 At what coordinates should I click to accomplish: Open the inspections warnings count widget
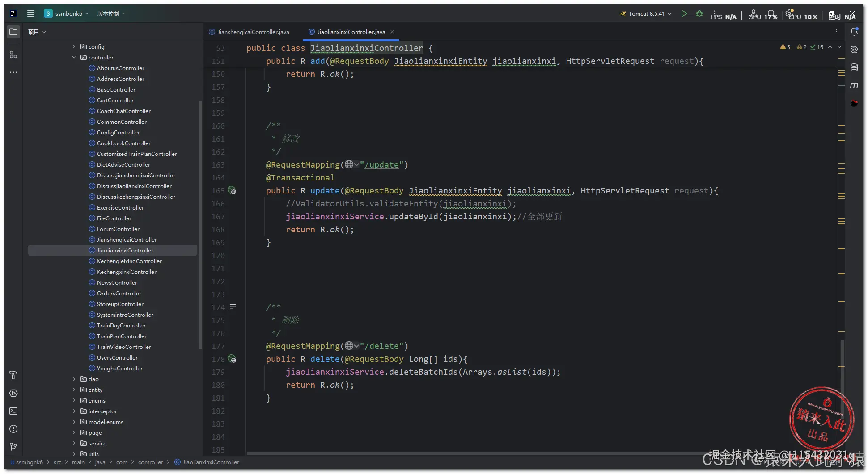(x=802, y=47)
